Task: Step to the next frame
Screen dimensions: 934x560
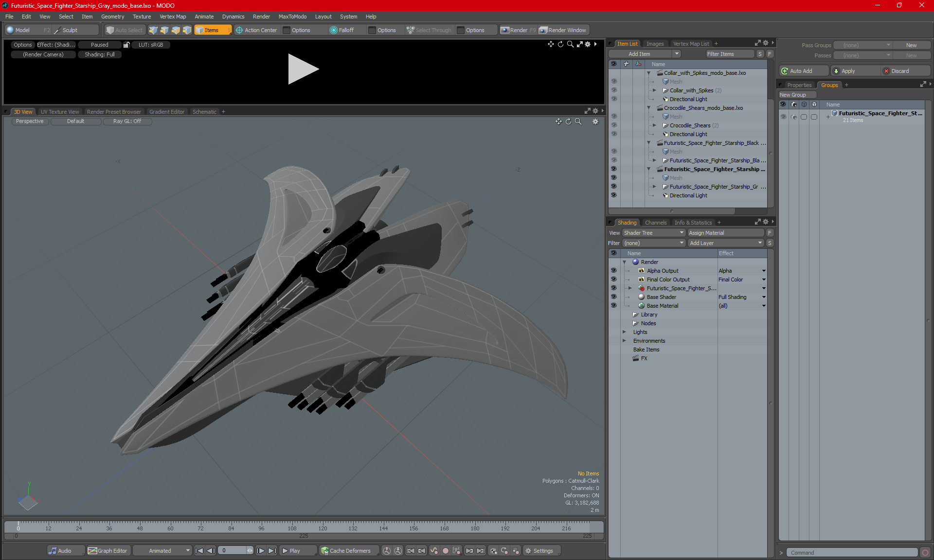Action: [x=260, y=551]
